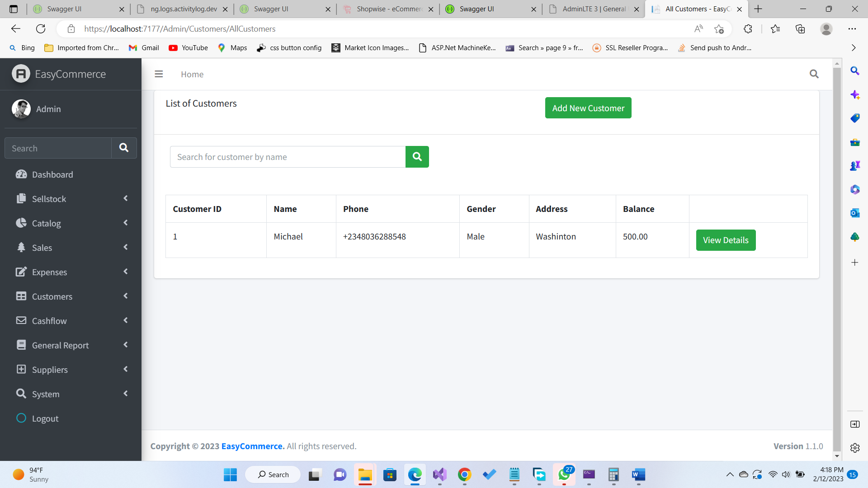Click the EasyCommerce footer link
The image size is (868, 488).
tap(253, 446)
